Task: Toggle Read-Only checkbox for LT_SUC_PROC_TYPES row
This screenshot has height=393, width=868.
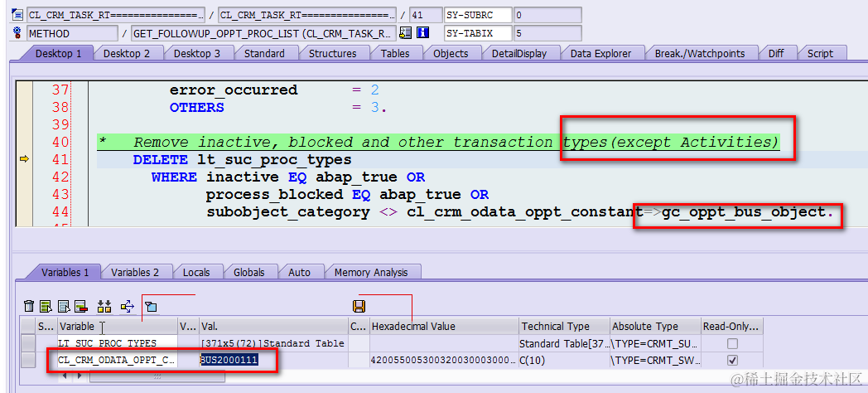Action: coord(732,343)
